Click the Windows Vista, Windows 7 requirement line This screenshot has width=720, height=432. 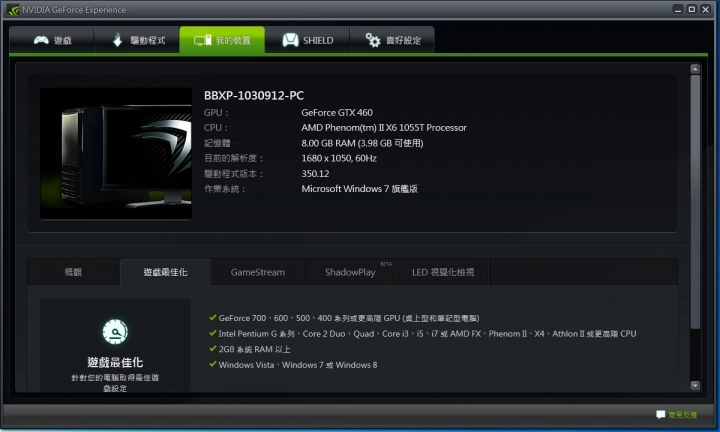[298, 365]
